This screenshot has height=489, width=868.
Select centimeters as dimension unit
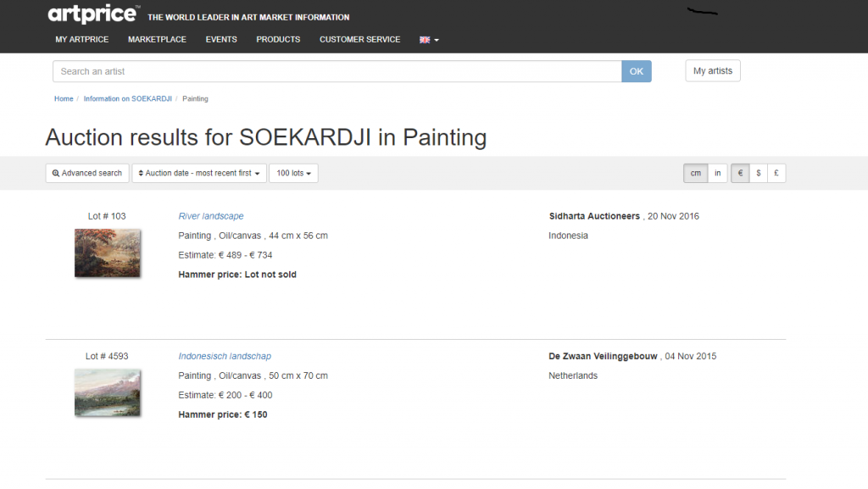point(695,173)
